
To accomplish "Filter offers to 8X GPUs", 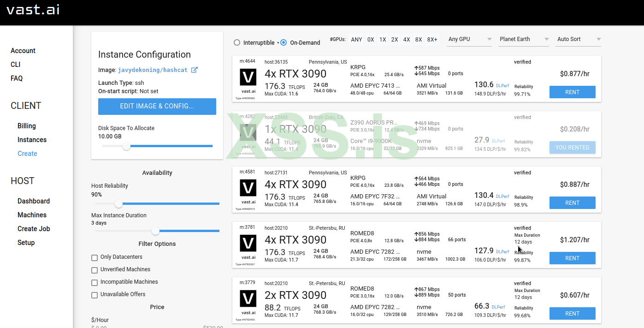I will click(419, 40).
